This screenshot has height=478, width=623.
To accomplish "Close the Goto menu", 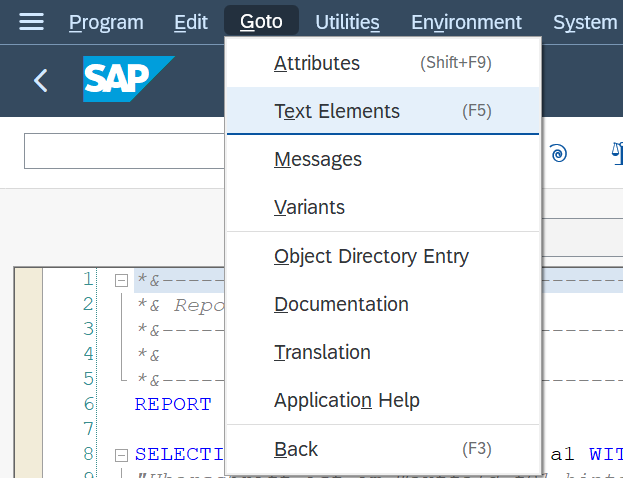I will pos(261,21).
